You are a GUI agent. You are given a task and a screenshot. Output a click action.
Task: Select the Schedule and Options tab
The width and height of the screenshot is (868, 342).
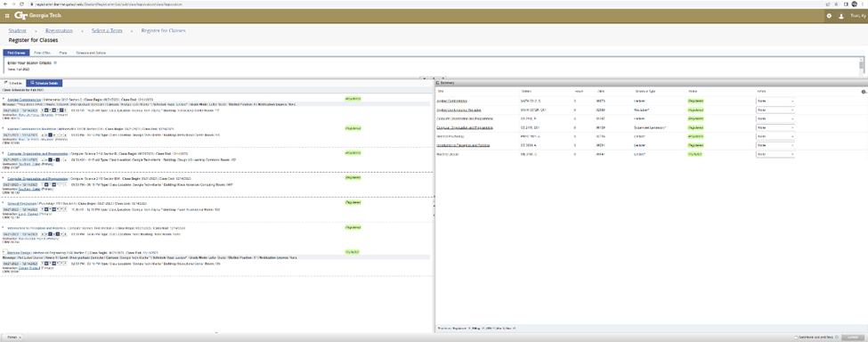click(x=91, y=53)
